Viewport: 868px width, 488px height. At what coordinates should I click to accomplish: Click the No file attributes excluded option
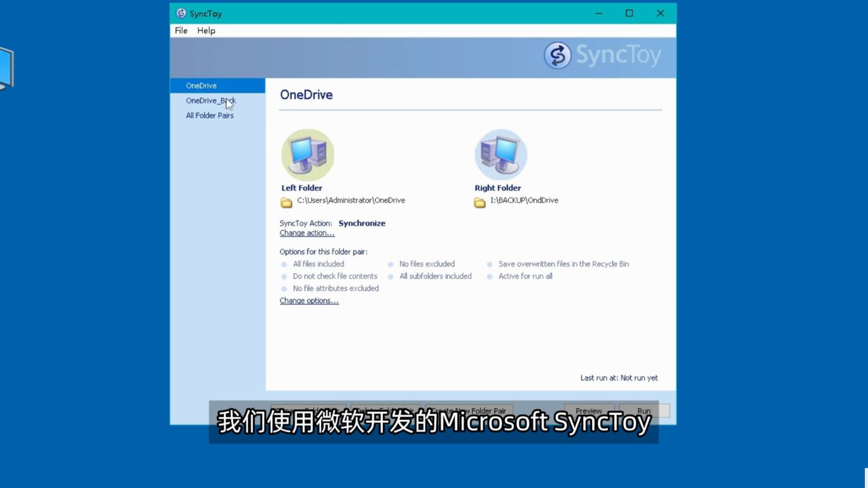coord(336,288)
